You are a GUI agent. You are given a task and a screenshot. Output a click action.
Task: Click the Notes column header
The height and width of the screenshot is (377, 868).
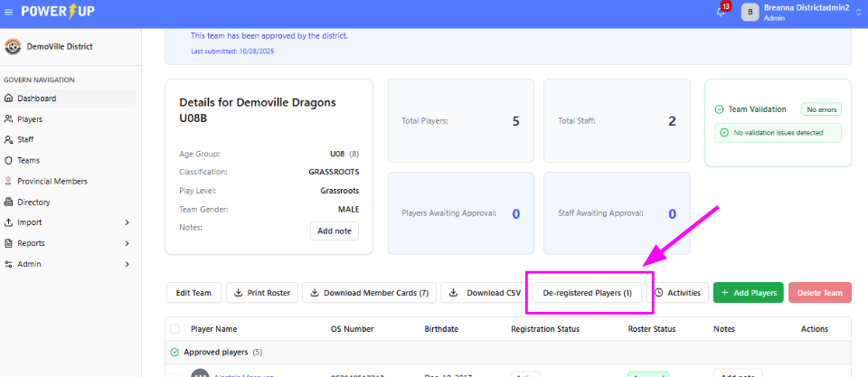pyautogui.click(x=724, y=329)
